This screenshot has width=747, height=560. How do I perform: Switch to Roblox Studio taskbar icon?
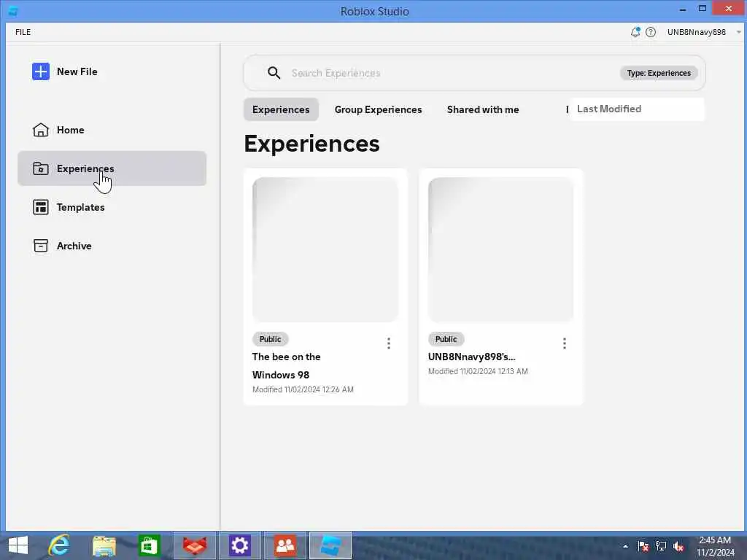click(x=330, y=545)
